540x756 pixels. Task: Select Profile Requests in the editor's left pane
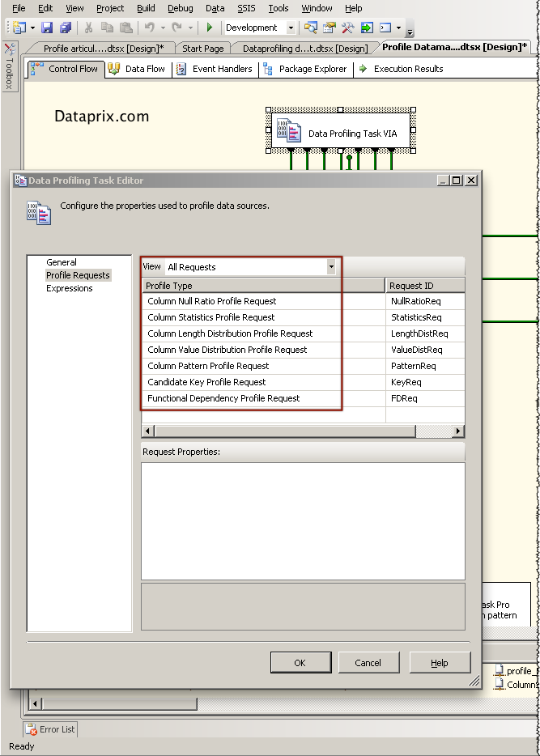tap(78, 275)
